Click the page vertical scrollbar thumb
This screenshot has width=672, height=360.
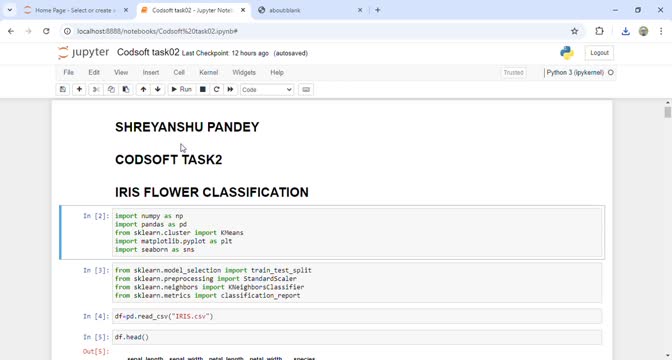coord(667,112)
